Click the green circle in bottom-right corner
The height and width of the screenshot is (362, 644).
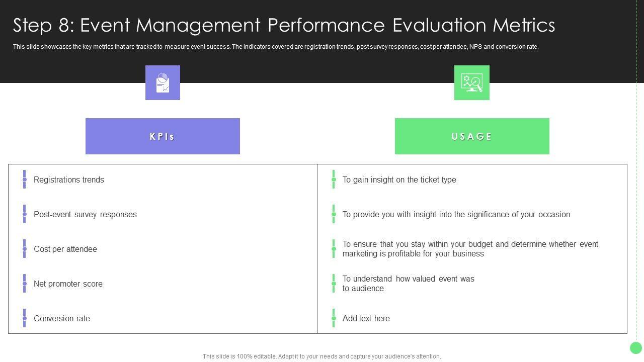tap(636, 348)
